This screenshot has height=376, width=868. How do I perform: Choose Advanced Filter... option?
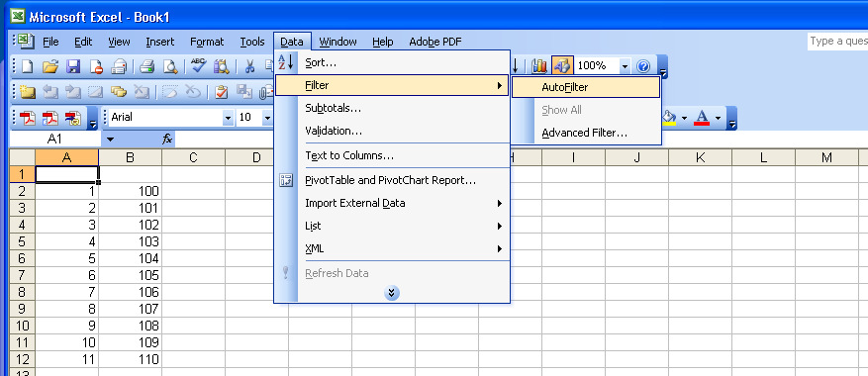click(x=586, y=133)
